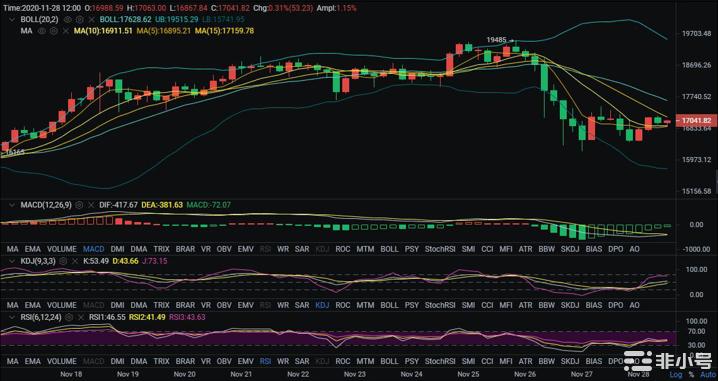Open KDJ(9,3,3) settings gear
The width and height of the screenshot is (718, 381).
pyautogui.click(x=64, y=261)
